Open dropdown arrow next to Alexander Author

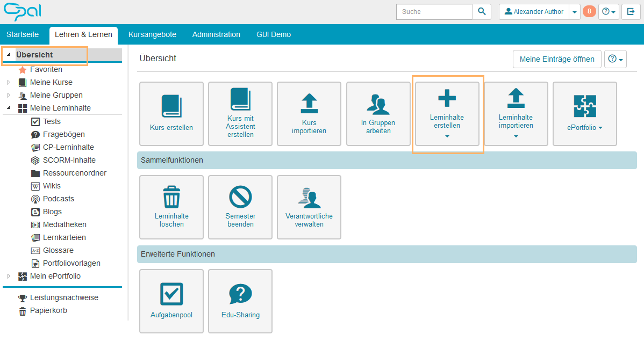coord(575,12)
